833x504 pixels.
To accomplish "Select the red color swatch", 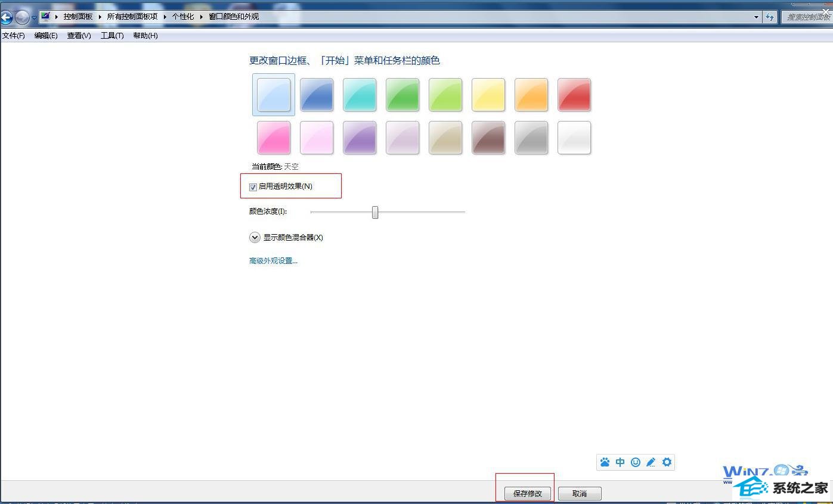I will (x=574, y=95).
